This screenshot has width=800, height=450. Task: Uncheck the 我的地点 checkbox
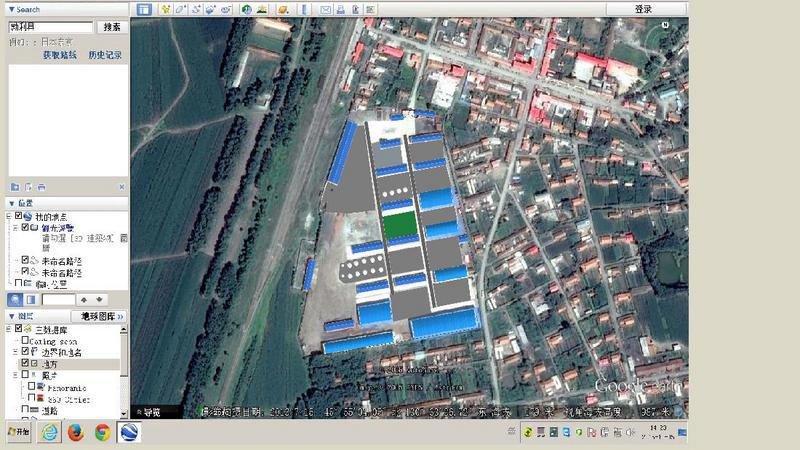click(x=19, y=216)
